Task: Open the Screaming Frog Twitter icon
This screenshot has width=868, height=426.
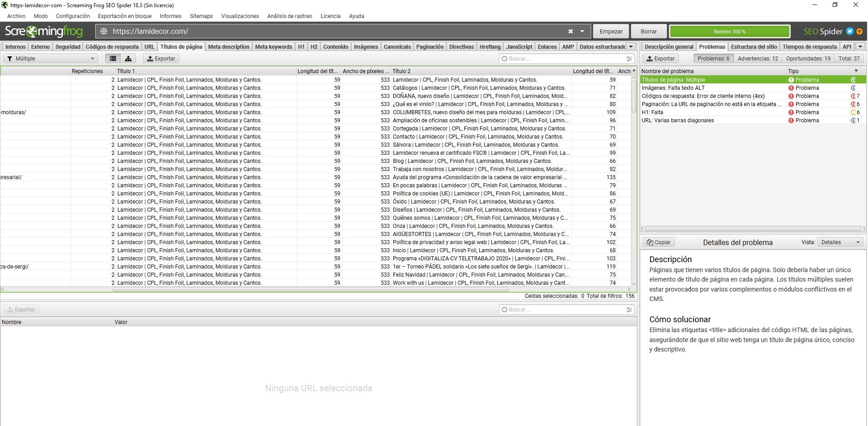Action: 850,31
